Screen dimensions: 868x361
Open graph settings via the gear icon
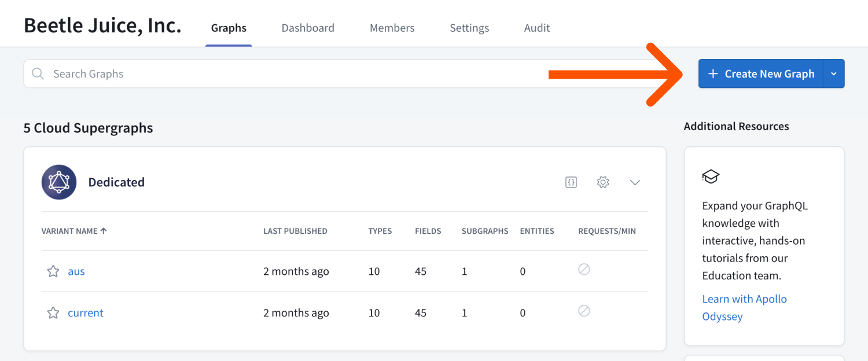[602, 182]
